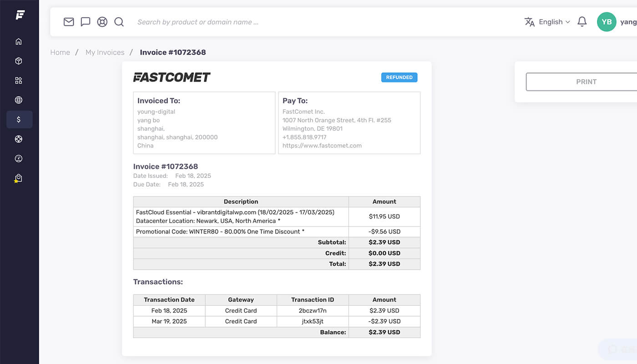637x364 pixels.
Task: Select transaction ID jtxk53jt
Action: [313, 321]
